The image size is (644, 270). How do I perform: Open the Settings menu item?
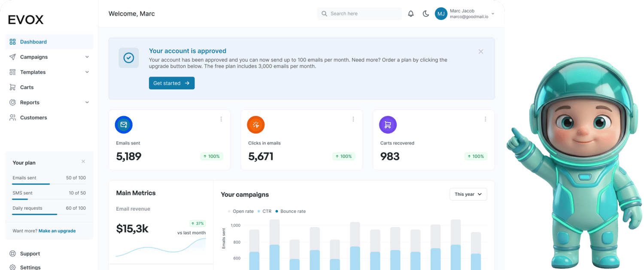click(30, 267)
